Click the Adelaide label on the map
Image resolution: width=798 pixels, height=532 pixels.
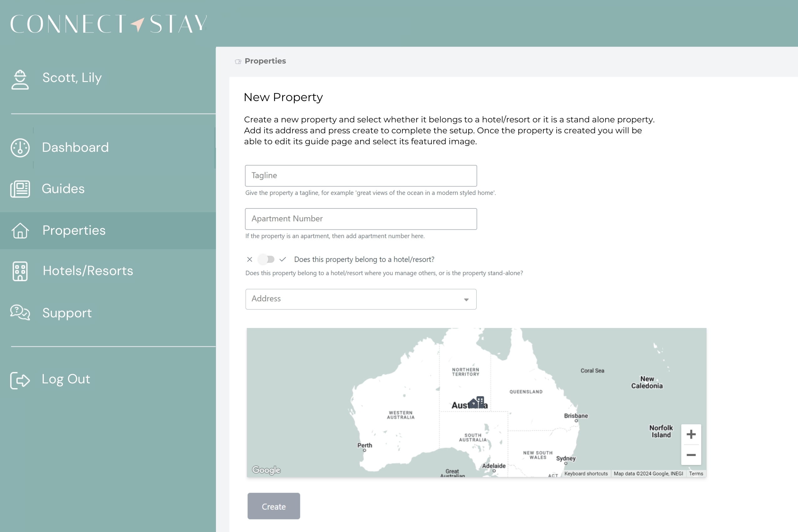(494, 466)
